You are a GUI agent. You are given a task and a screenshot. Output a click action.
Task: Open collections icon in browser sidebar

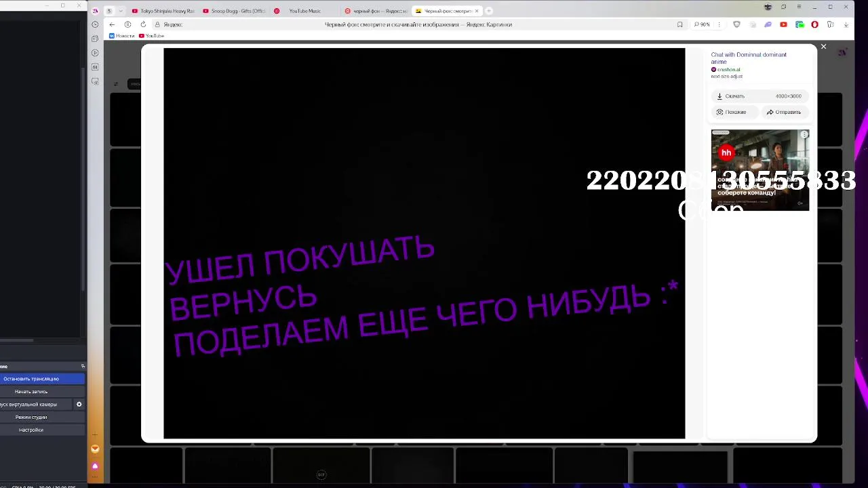tap(95, 39)
